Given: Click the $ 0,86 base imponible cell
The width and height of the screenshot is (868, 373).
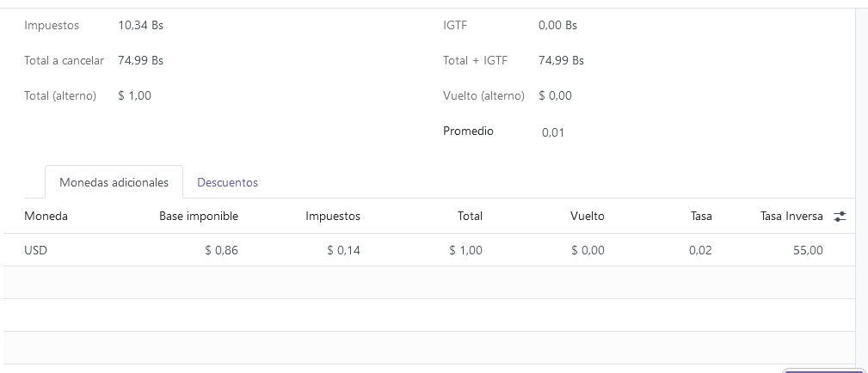Looking at the screenshot, I should pyautogui.click(x=221, y=250).
